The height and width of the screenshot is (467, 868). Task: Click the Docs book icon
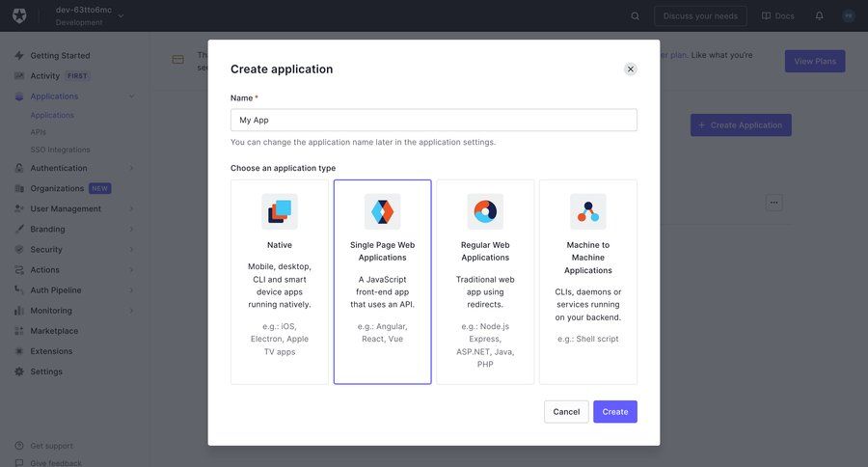coord(766,16)
